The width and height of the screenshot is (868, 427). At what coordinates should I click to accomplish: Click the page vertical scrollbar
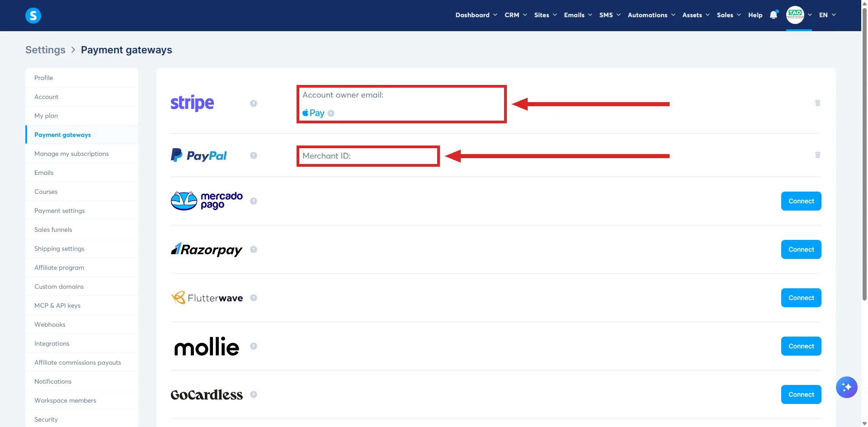tap(864, 154)
